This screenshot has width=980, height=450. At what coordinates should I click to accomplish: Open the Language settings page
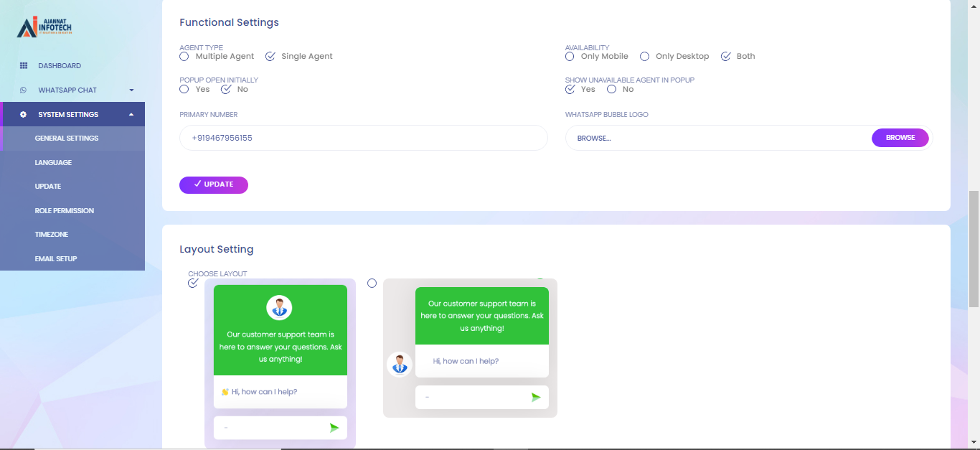pyautogui.click(x=53, y=163)
